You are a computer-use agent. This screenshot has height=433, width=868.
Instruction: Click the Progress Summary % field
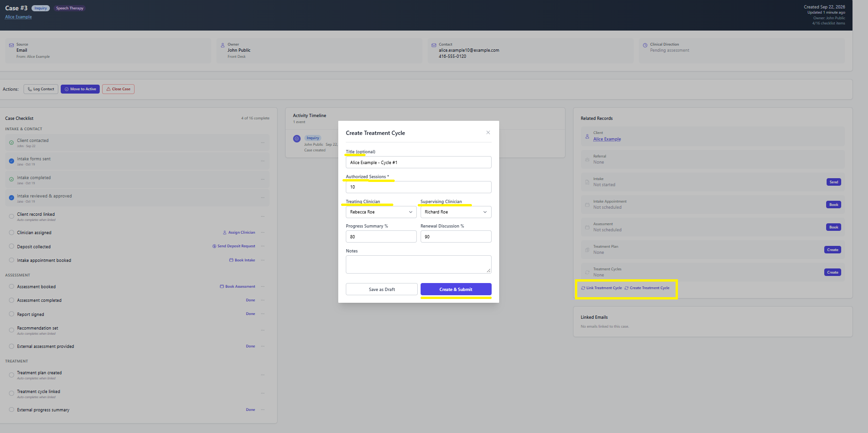click(x=381, y=236)
